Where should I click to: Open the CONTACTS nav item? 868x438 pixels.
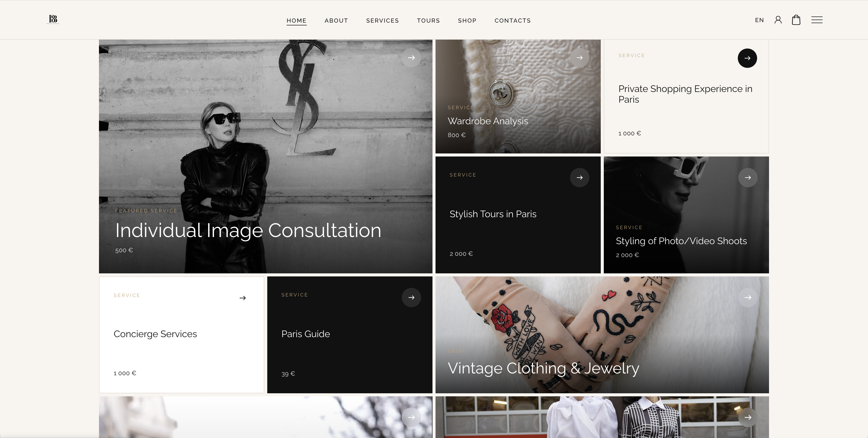(512, 21)
